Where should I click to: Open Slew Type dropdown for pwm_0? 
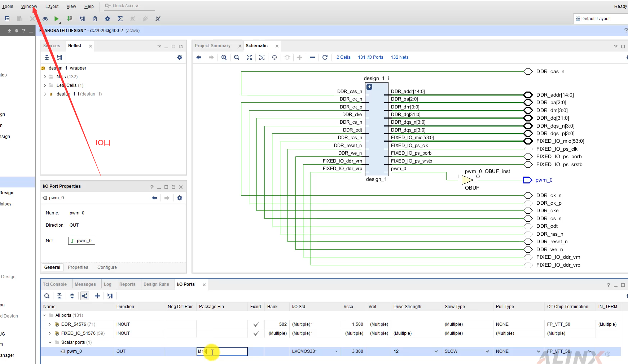click(x=487, y=351)
